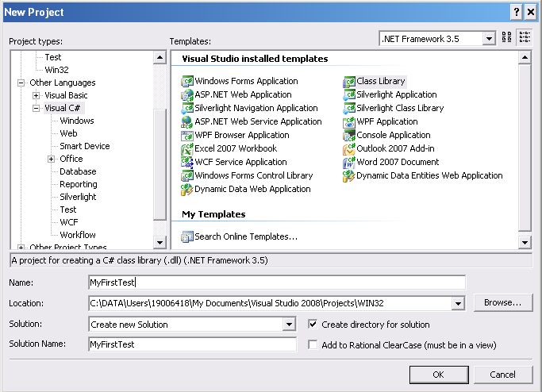The height and width of the screenshot is (392, 542).
Task: Pick the Windows Forms Control Library icon
Action: pos(187,176)
